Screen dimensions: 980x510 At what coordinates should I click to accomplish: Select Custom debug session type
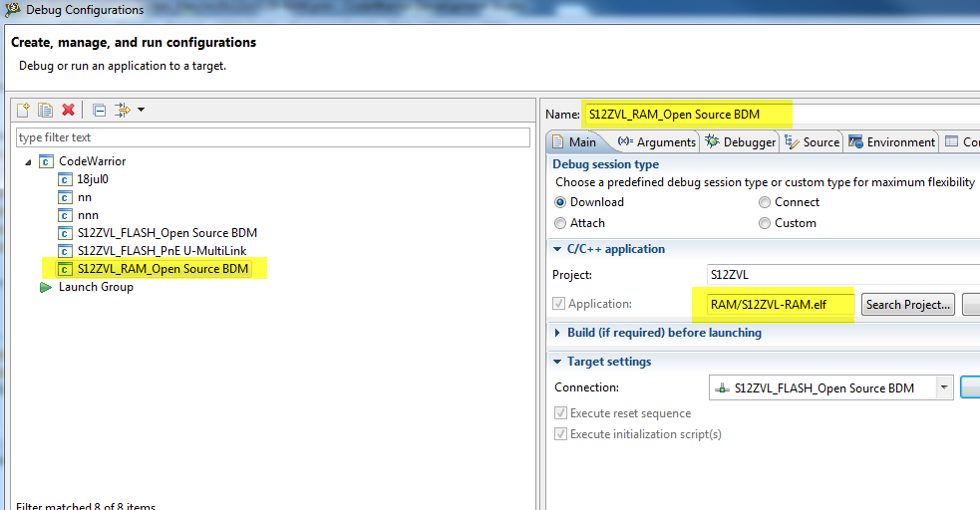tap(765, 223)
